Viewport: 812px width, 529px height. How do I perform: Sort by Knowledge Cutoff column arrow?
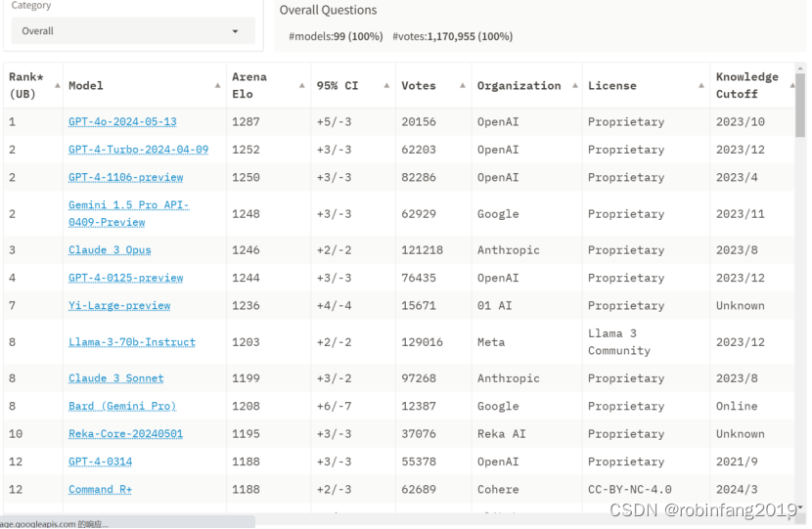coord(791,85)
